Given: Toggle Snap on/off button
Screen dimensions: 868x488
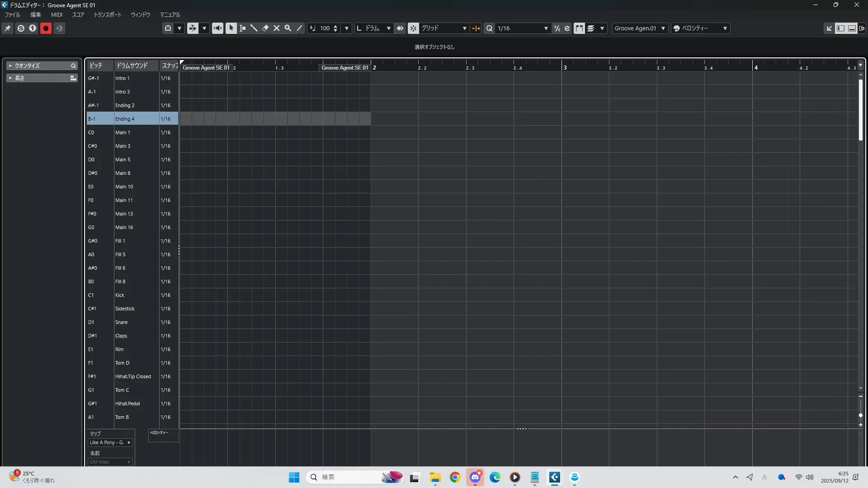Looking at the screenshot, I should (413, 28).
